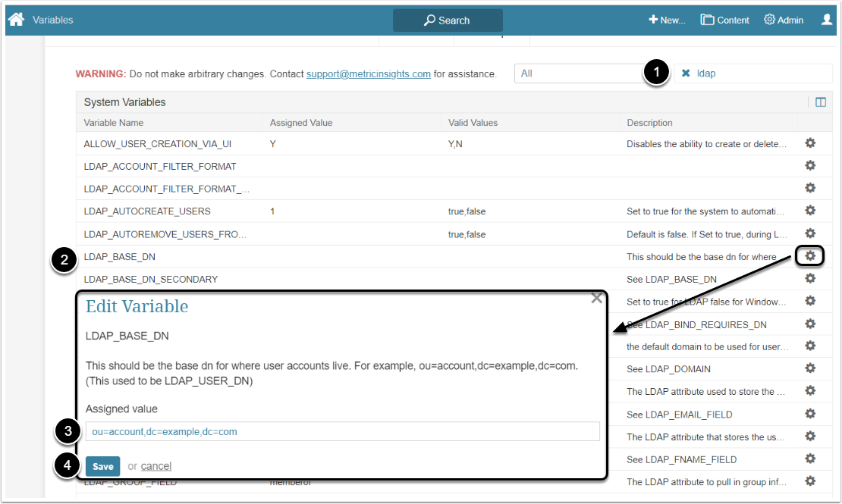Open the All filter dropdown
The height and width of the screenshot is (504, 842).
[x=579, y=74]
